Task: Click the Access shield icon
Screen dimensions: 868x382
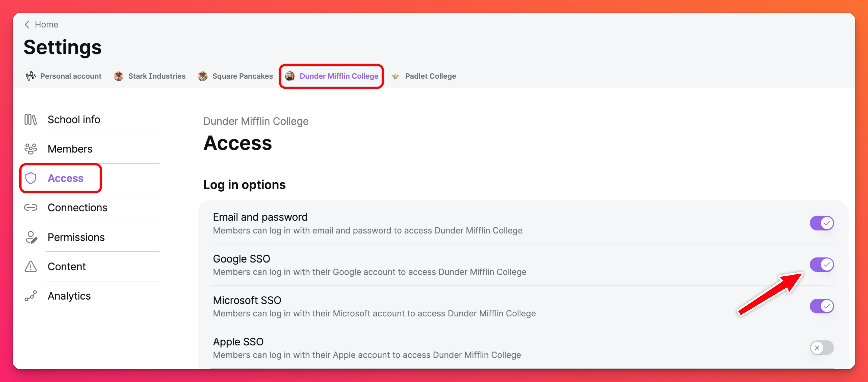Action: pyautogui.click(x=31, y=178)
